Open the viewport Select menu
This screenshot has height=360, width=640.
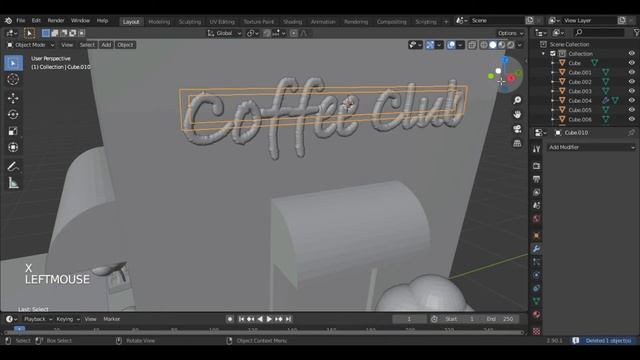pyautogui.click(x=87, y=45)
